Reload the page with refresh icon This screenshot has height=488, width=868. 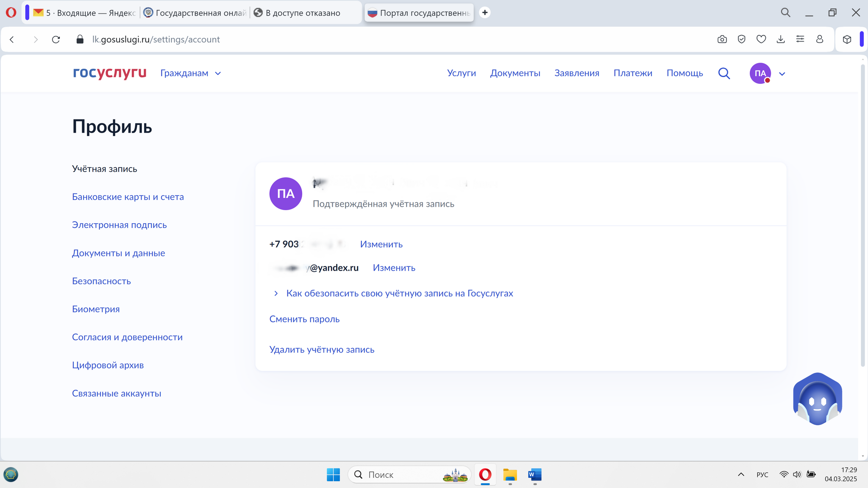pos(56,39)
